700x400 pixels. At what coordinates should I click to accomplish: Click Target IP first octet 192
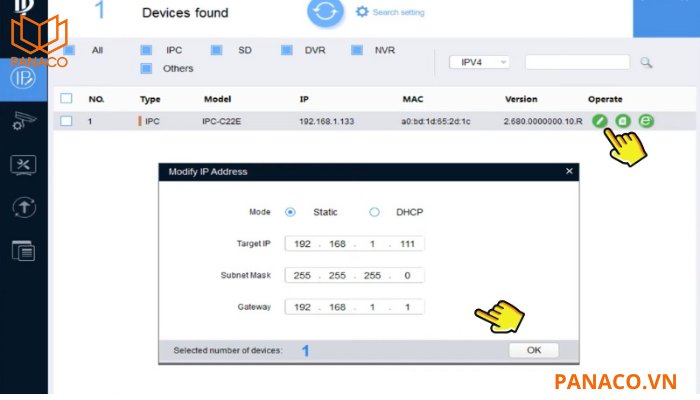[x=302, y=244]
